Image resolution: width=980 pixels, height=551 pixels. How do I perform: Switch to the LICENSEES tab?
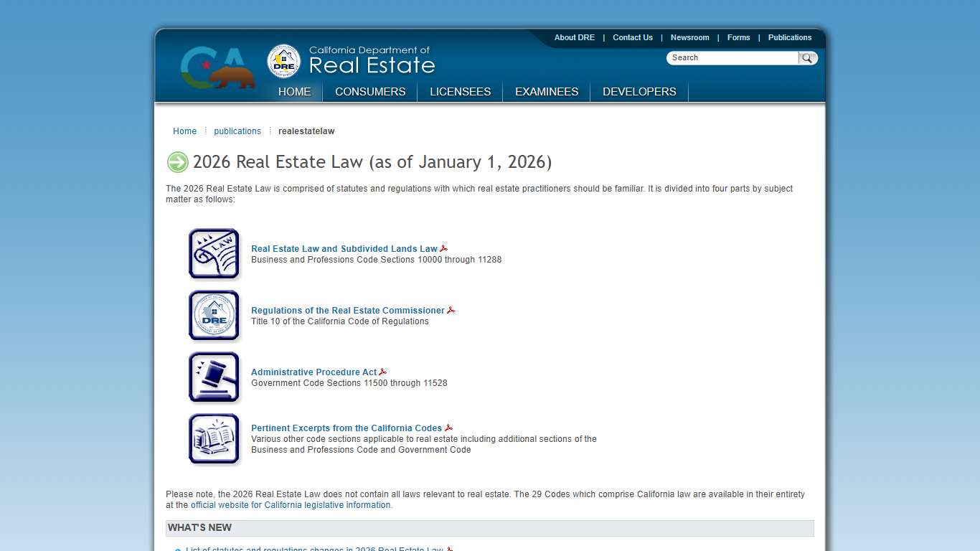[460, 92]
